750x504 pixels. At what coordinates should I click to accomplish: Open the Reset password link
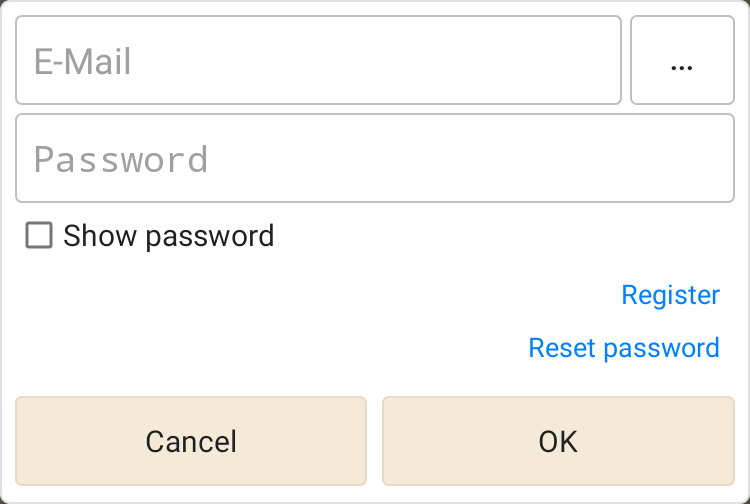623,347
